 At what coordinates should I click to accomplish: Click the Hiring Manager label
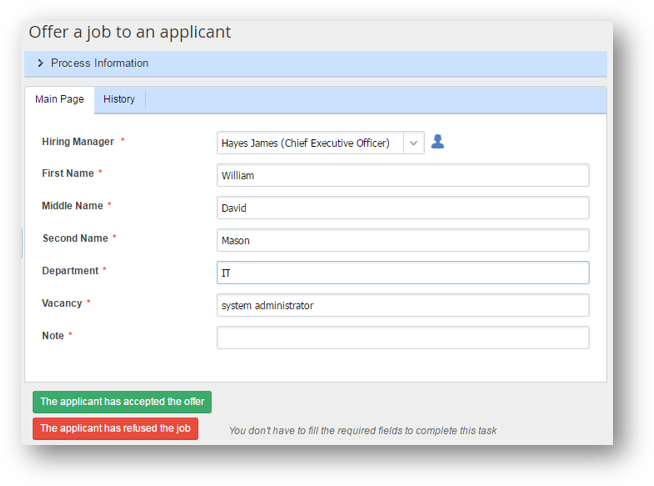[x=78, y=142]
